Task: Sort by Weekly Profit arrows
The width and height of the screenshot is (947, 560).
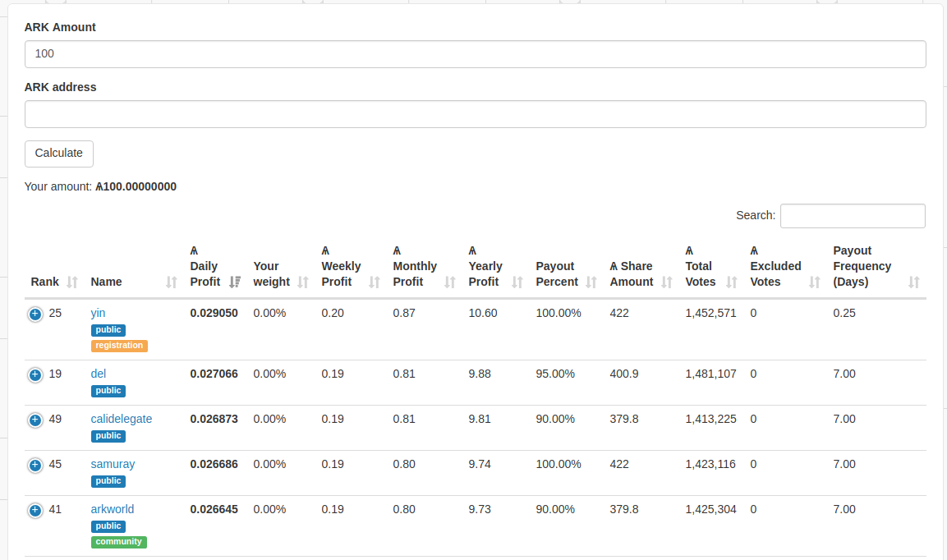Action: (375, 282)
